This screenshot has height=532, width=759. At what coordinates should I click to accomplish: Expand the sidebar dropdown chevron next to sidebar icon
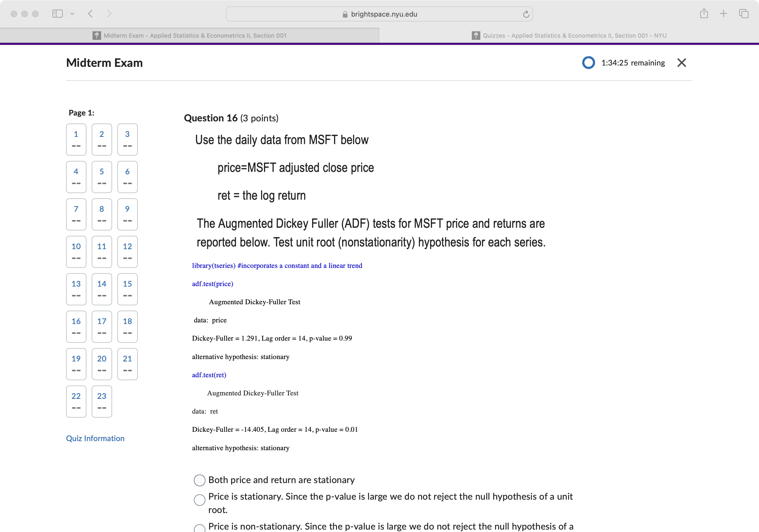(72, 14)
